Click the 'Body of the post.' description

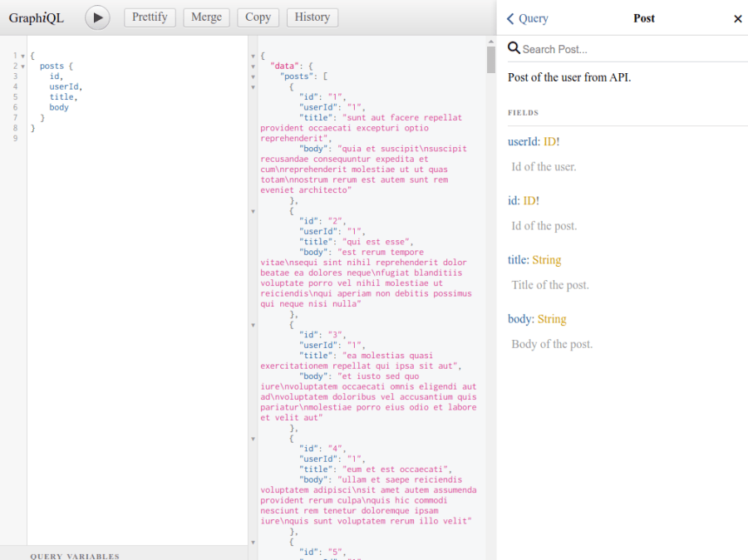click(x=552, y=345)
